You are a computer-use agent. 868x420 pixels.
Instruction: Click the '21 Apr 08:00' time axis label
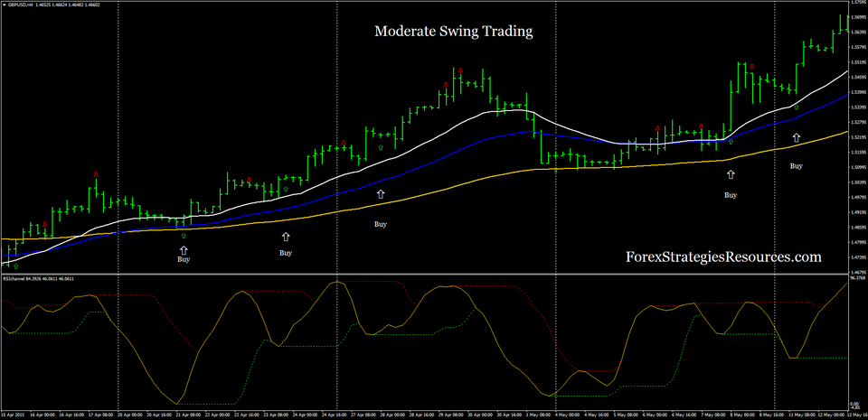point(186,414)
